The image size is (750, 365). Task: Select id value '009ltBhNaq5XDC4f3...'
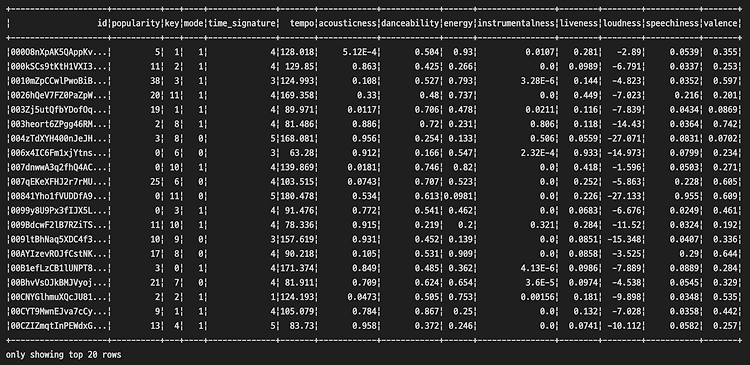[59, 240]
